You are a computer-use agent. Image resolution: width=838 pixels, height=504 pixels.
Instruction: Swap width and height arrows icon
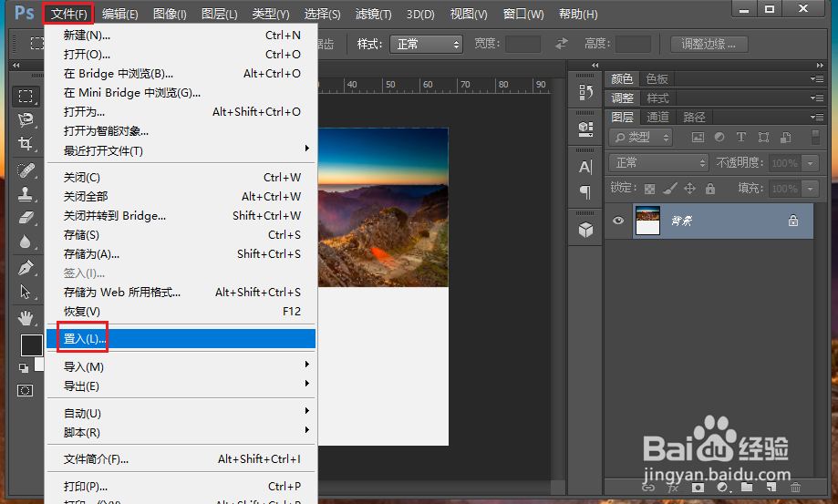[562, 44]
